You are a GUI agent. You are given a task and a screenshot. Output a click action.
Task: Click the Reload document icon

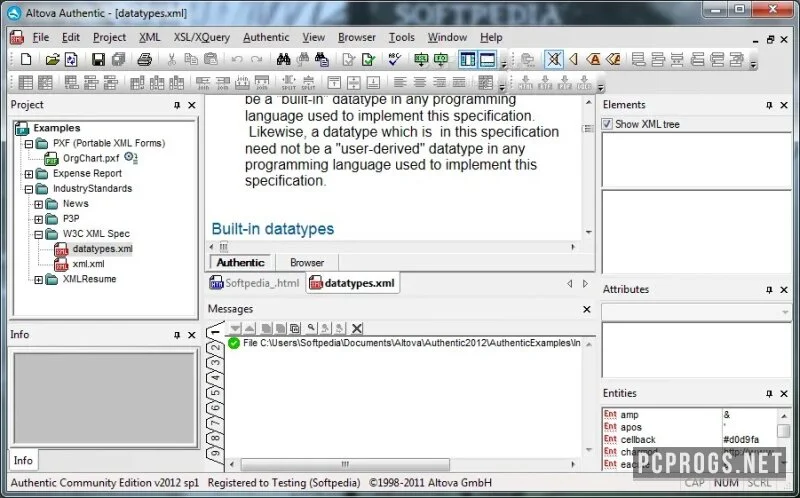click(71, 60)
